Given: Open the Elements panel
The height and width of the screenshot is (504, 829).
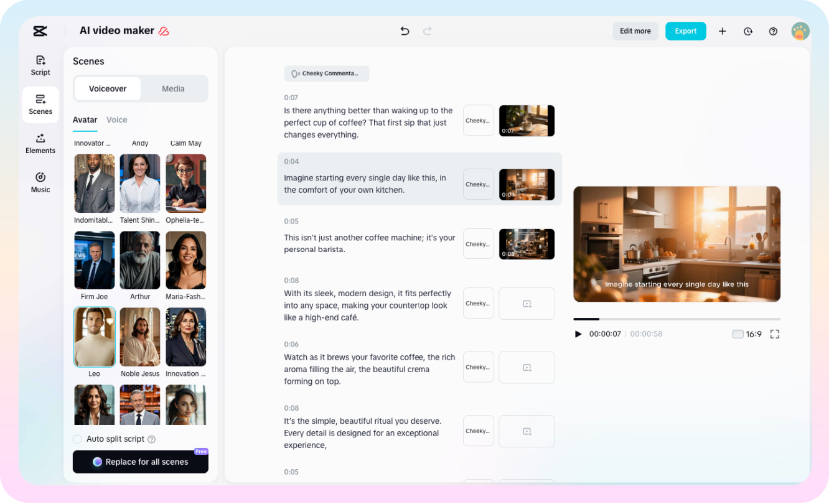Looking at the screenshot, I should (40, 144).
